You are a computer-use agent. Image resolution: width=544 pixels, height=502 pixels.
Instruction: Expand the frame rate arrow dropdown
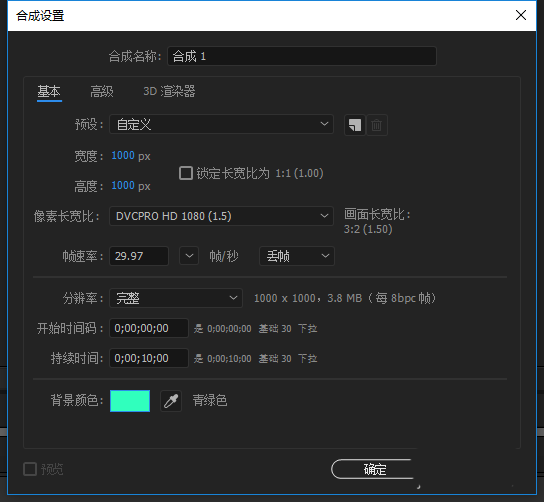click(189, 256)
